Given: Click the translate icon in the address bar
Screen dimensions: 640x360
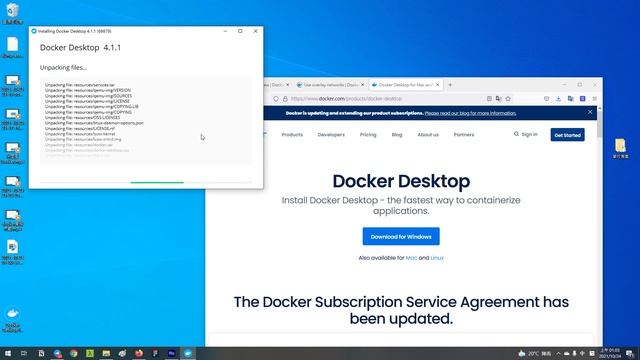Looking at the screenshot, I should (498, 99).
